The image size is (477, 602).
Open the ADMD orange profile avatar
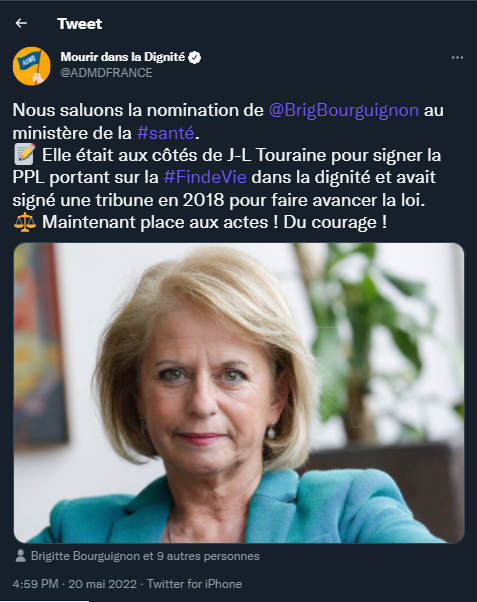tap(31, 66)
